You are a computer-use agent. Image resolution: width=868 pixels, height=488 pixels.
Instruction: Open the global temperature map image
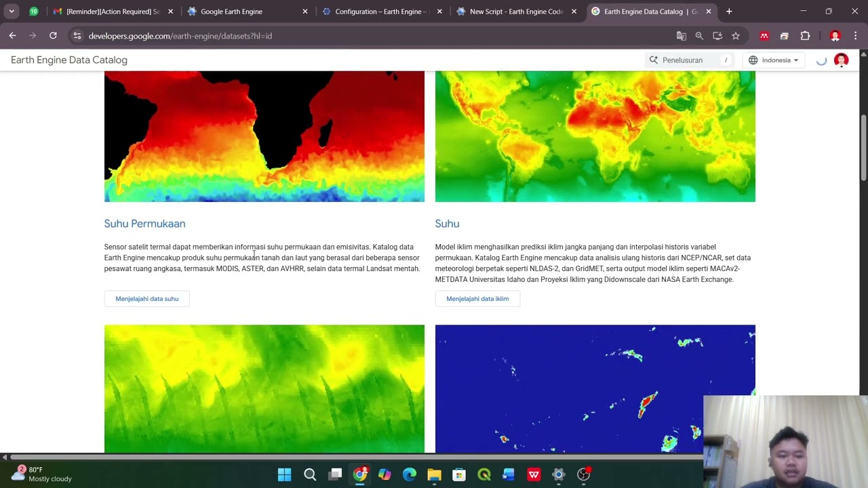(x=595, y=136)
